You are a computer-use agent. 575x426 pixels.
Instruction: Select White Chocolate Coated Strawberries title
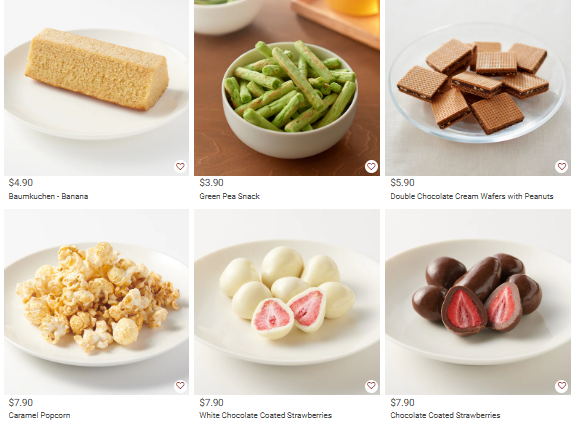point(265,415)
